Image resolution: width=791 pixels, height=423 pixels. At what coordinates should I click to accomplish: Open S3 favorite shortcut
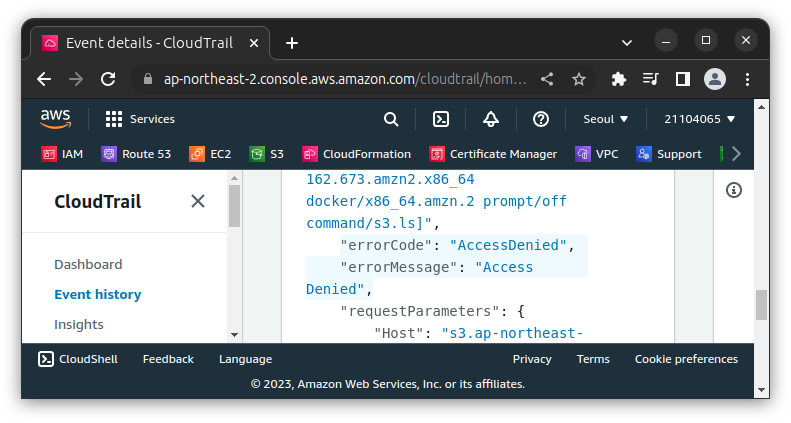click(266, 154)
